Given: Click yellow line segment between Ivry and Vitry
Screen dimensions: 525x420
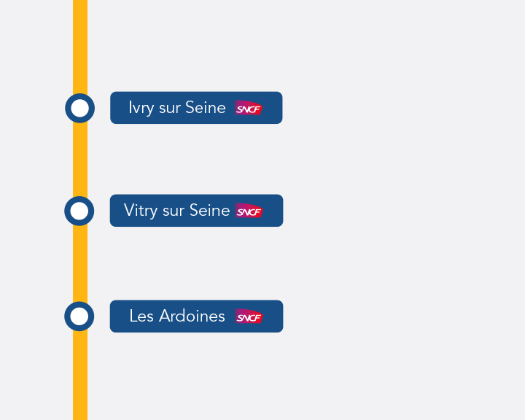Looking at the screenshot, I should coord(80,160).
